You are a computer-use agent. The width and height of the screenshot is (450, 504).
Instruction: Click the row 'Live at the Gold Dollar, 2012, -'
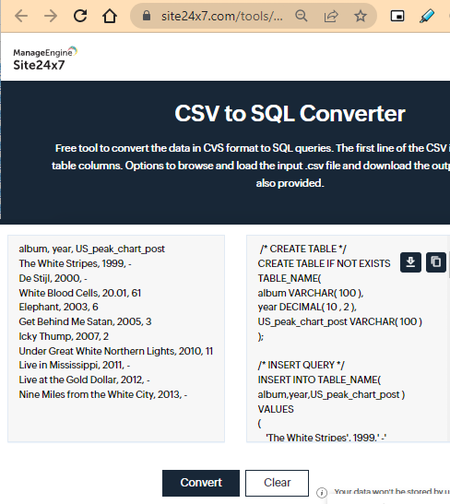[x=84, y=380]
